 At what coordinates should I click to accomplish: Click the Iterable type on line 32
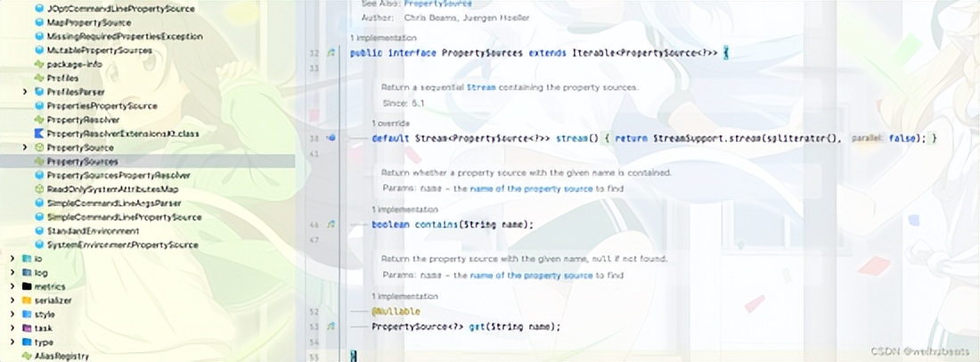[593, 53]
